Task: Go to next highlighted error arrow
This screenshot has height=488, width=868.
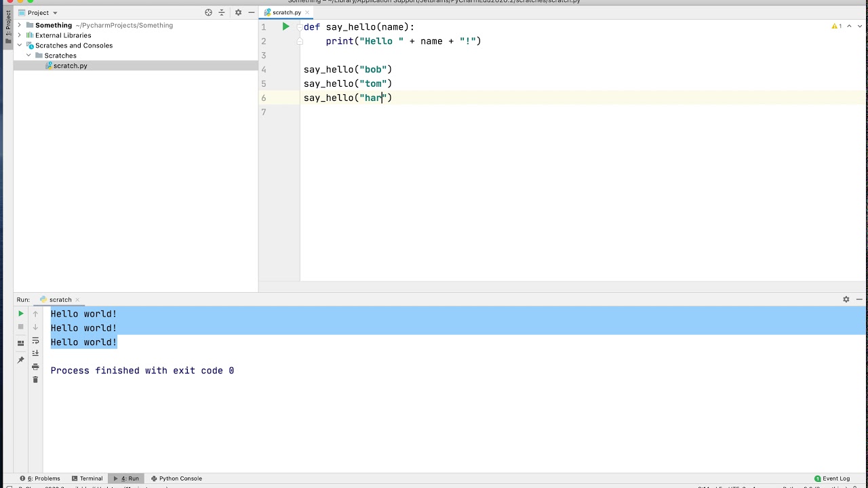Action: 859,26
